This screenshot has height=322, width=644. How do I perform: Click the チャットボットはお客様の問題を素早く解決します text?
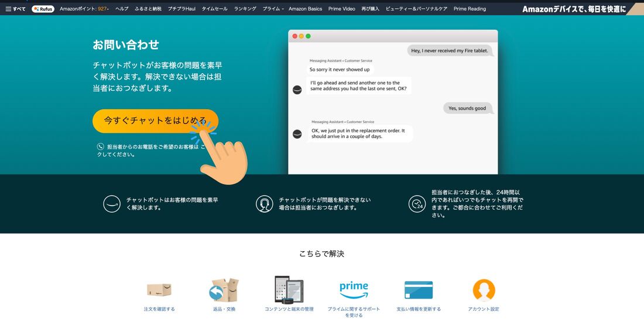coord(173,204)
